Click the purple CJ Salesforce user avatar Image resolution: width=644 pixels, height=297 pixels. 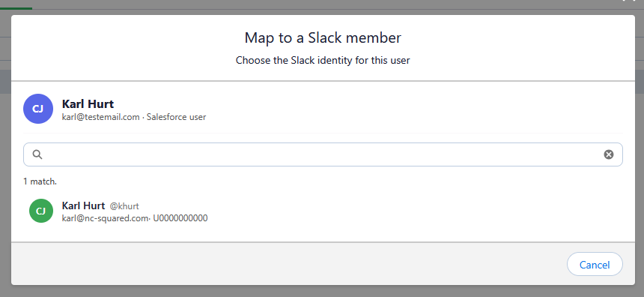[x=38, y=109]
